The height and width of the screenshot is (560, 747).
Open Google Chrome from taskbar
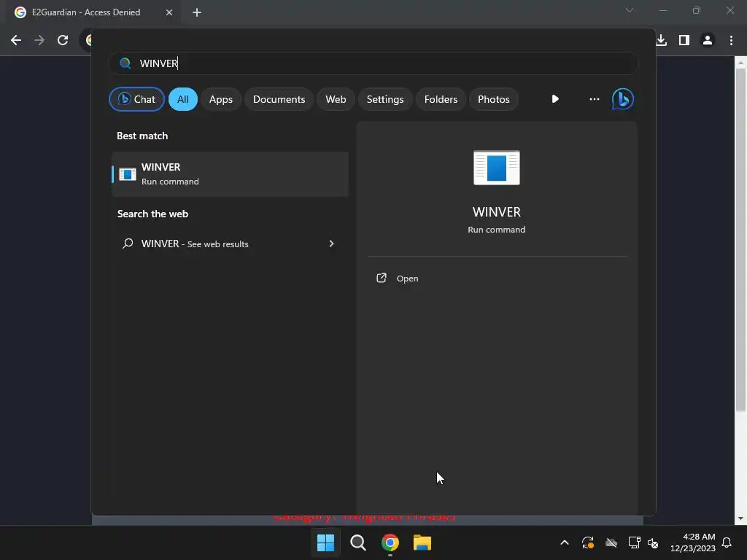[x=390, y=542]
